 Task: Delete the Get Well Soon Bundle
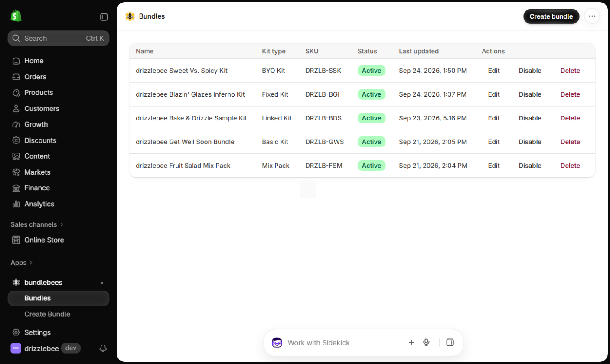570,142
